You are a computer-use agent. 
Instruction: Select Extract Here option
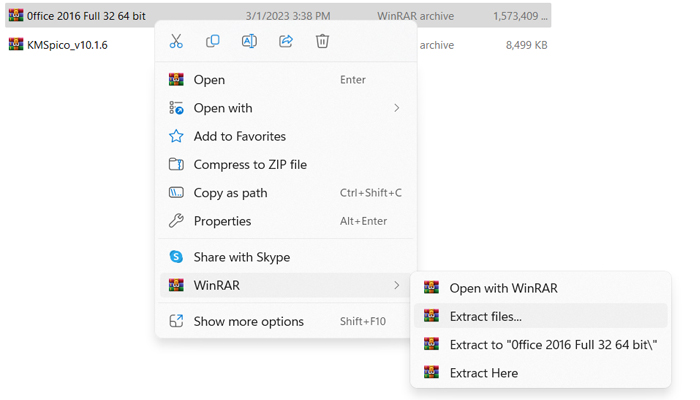[483, 373]
